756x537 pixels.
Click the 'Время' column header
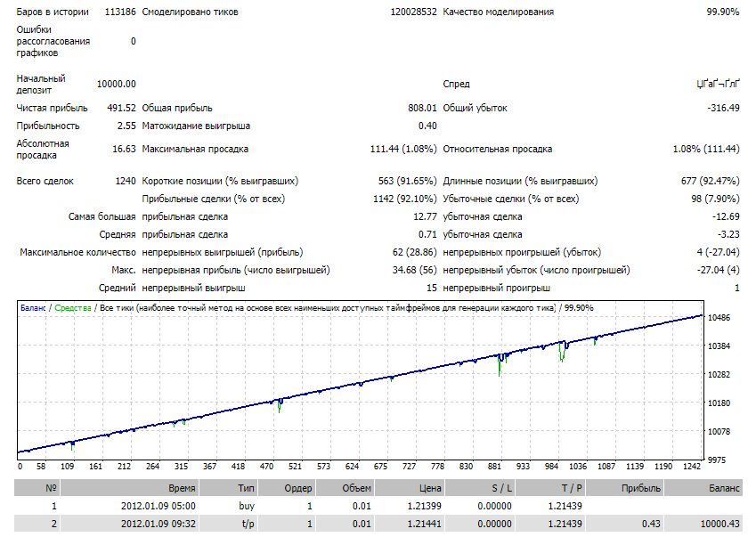pyautogui.click(x=129, y=488)
